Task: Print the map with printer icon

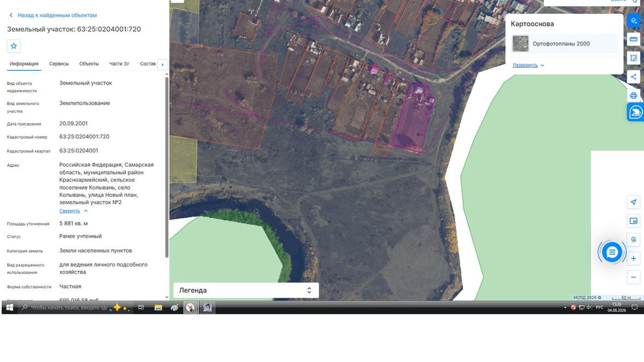Action: (x=634, y=95)
